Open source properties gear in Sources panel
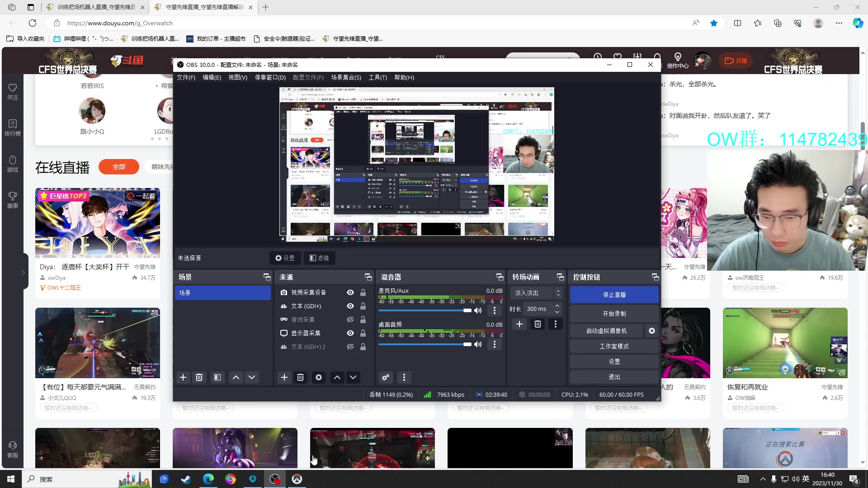This screenshot has height=488, width=868. (x=319, y=377)
